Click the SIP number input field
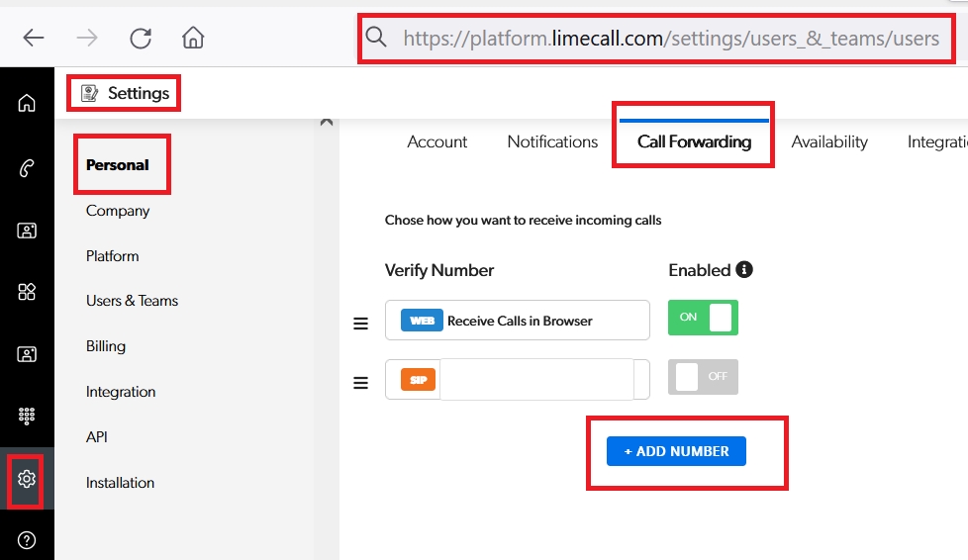968x560 pixels. point(535,379)
